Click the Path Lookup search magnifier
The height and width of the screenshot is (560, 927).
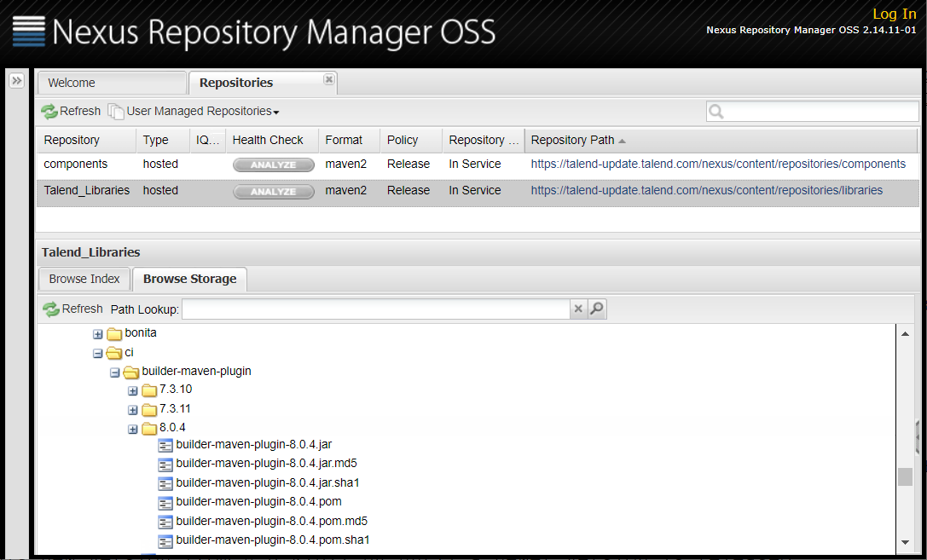597,309
